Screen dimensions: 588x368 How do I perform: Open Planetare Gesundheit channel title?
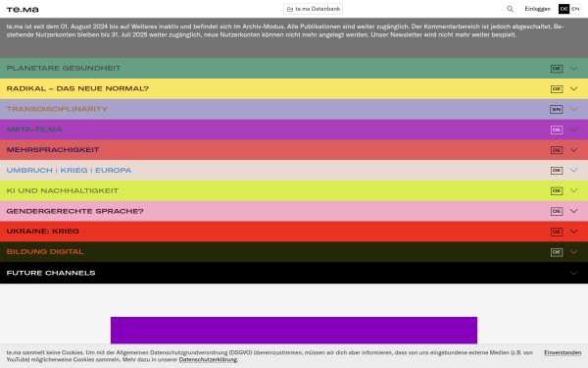point(64,69)
